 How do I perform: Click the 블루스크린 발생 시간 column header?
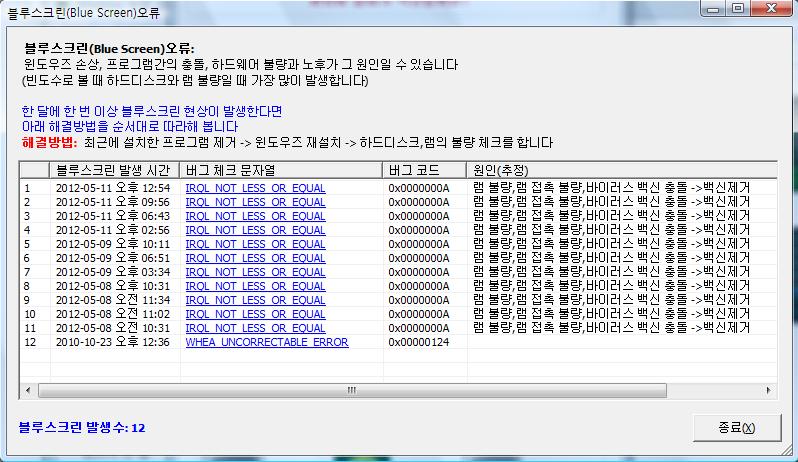(x=115, y=170)
